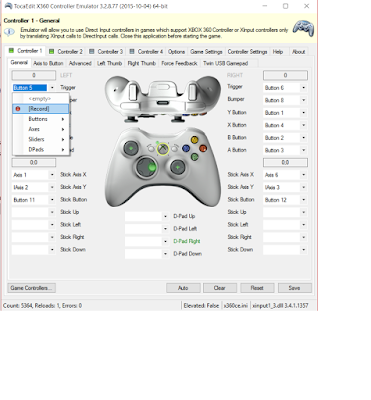
Task: Click the right stick 0;0 value field
Action: click(x=285, y=162)
